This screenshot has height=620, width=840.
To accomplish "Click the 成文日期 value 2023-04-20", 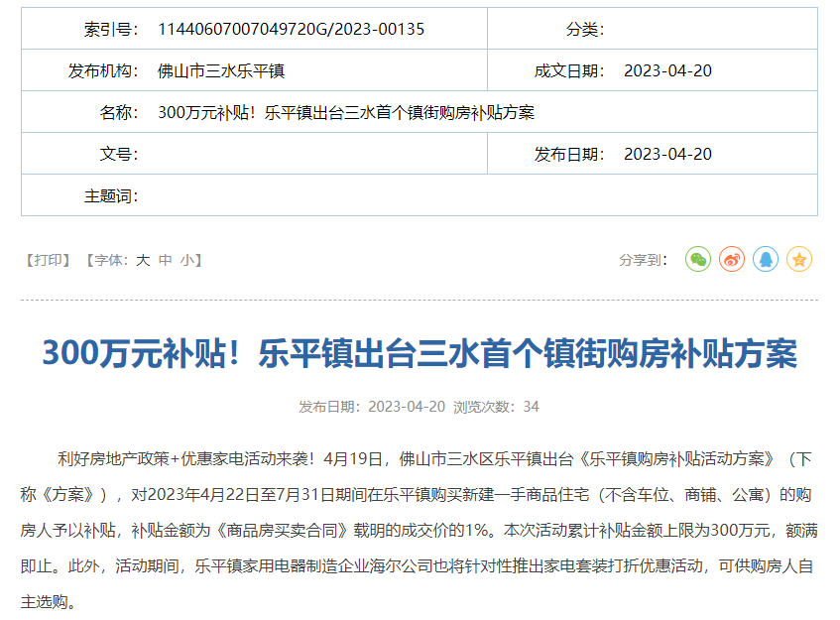I will tap(667, 70).
